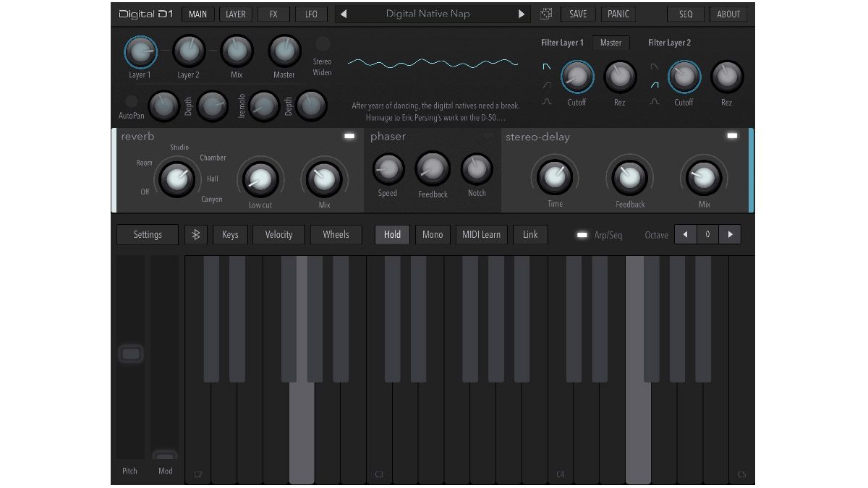The height and width of the screenshot is (488, 868).
Task: Click the phaser Speed knob
Action: [x=388, y=169]
